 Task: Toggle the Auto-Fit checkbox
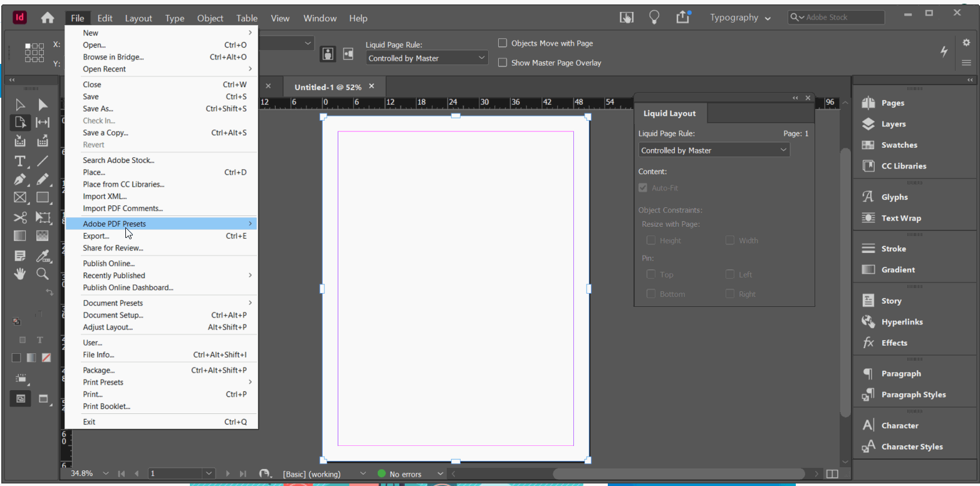click(643, 188)
